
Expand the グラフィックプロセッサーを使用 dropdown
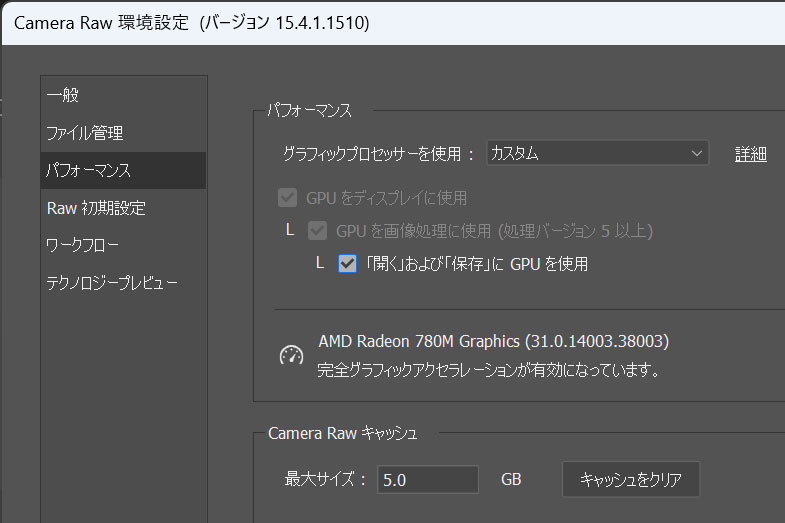coord(597,153)
